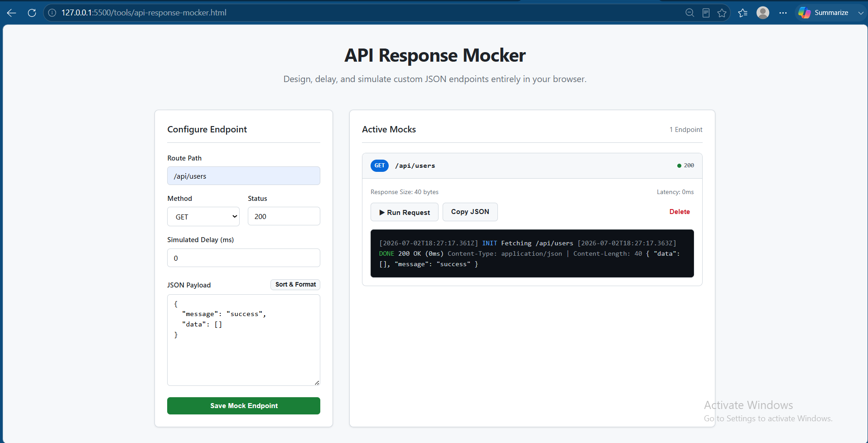Click the zoom magnifier icon in the address bar

690,13
